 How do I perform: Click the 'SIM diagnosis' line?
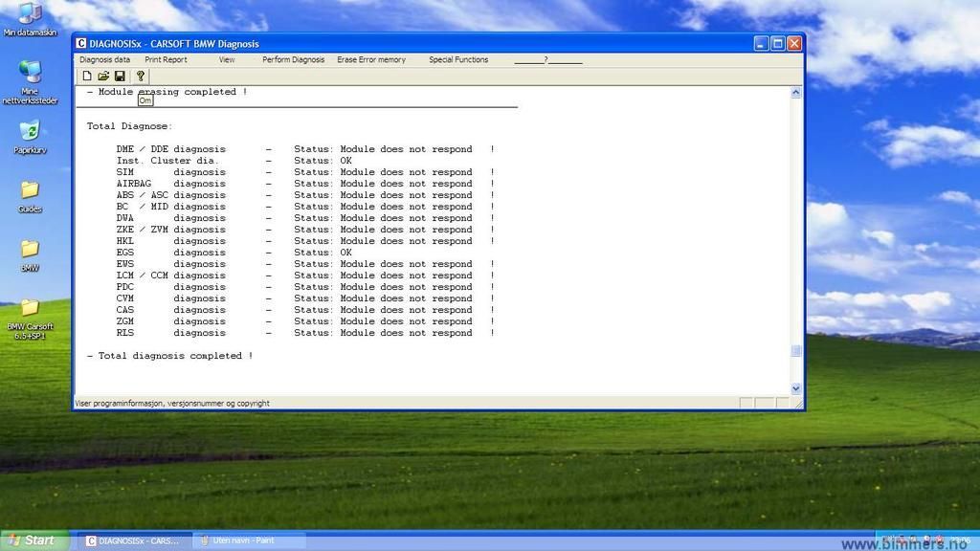[305, 172]
